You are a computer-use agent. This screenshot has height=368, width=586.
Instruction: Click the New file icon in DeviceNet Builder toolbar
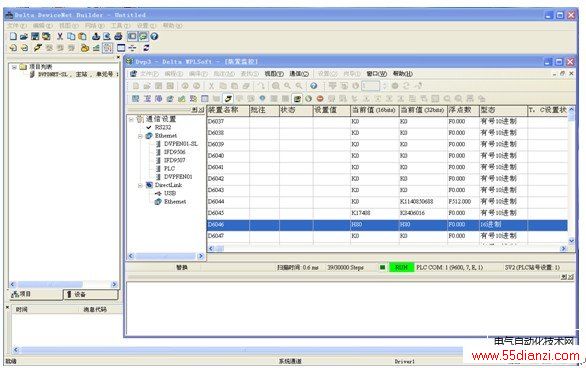coord(13,36)
